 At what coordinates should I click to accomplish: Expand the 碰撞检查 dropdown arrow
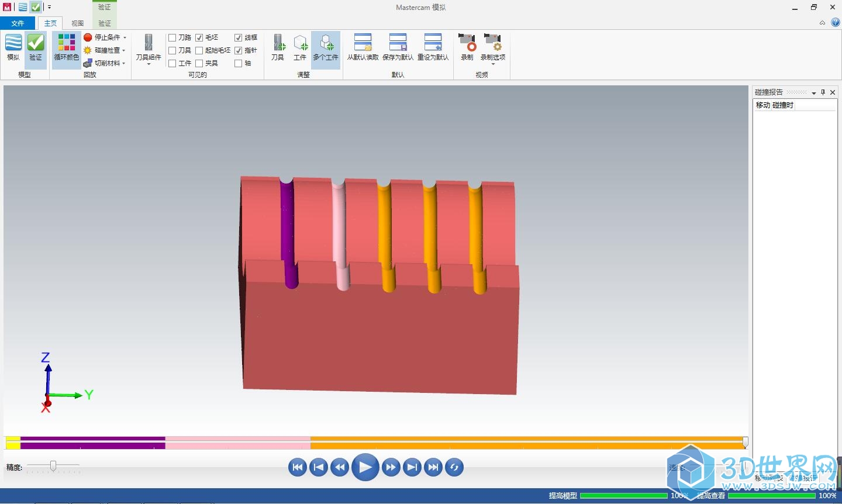(124, 50)
